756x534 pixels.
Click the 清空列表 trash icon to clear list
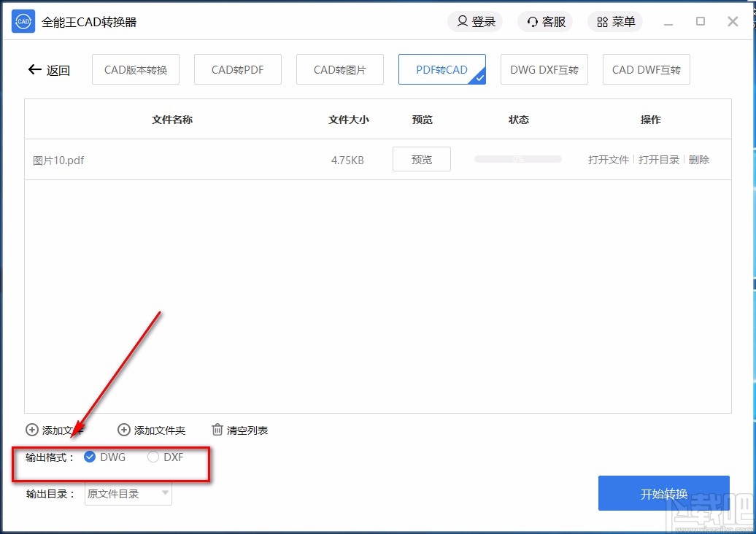click(216, 430)
